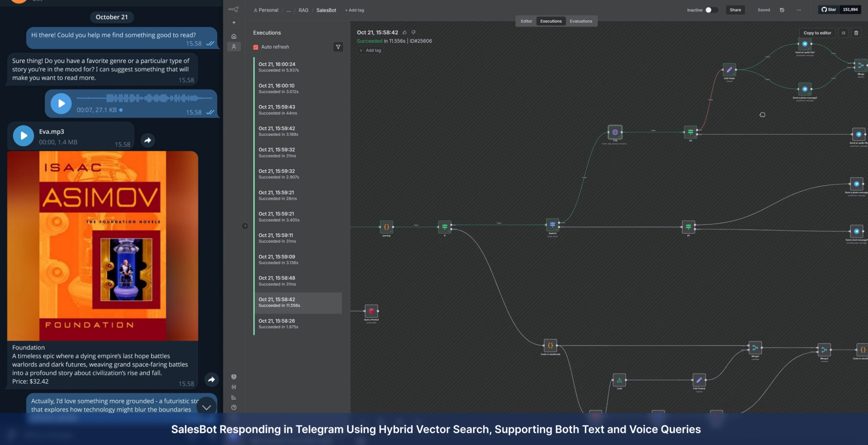
Task: Click the plus icon in left sidebar
Action: (x=234, y=23)
